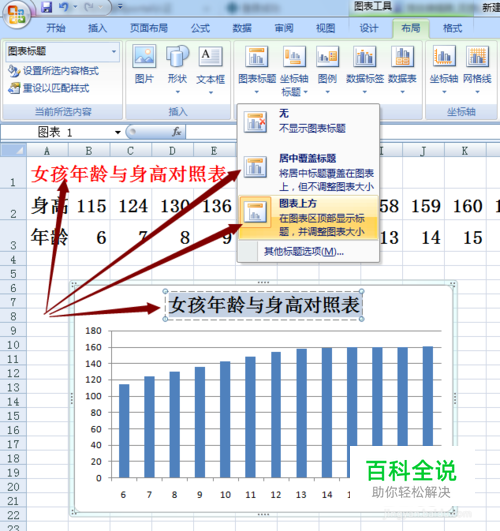
Task: Open the 页面布局 tab
Action: [x=149, y=28]
